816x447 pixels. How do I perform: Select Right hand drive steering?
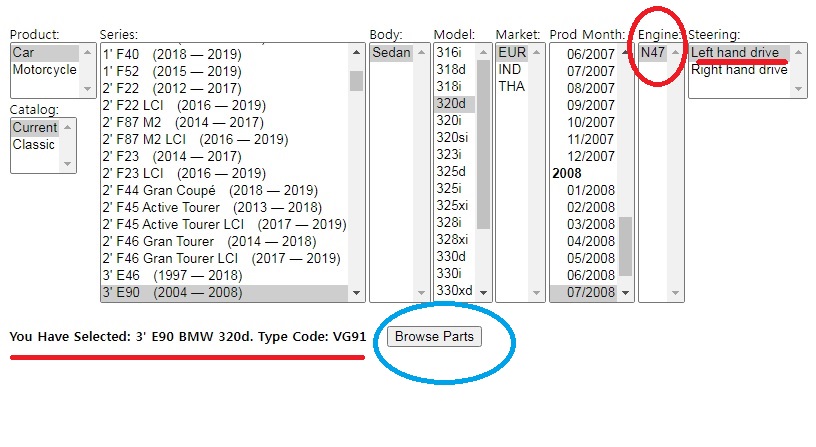coord(740,70)
